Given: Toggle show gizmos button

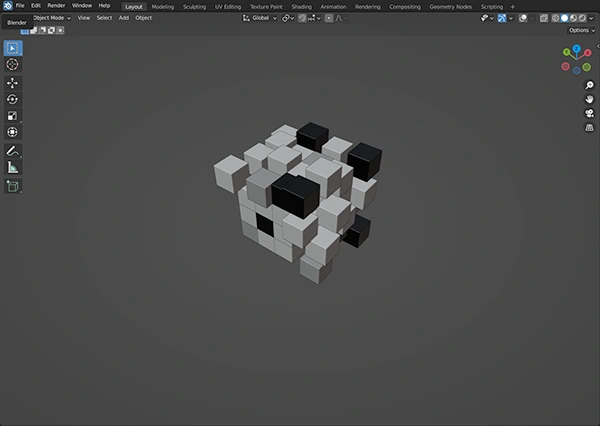Looking at the screenshot, I should [x=502, y=18].
